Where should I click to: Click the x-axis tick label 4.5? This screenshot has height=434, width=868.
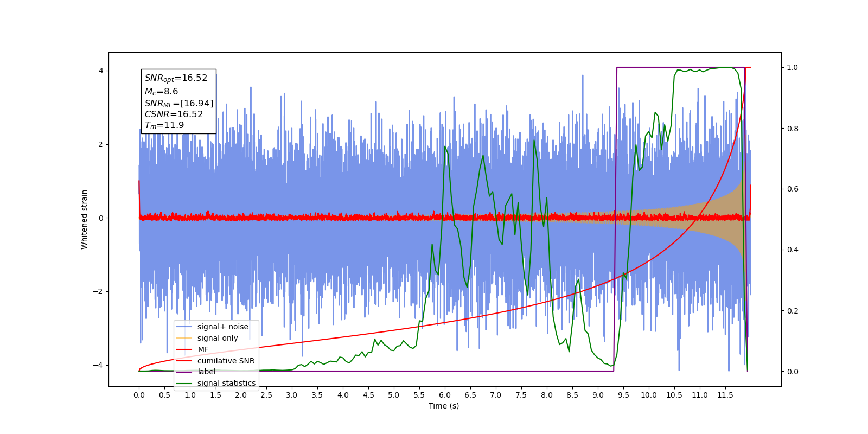coord(368,395)
